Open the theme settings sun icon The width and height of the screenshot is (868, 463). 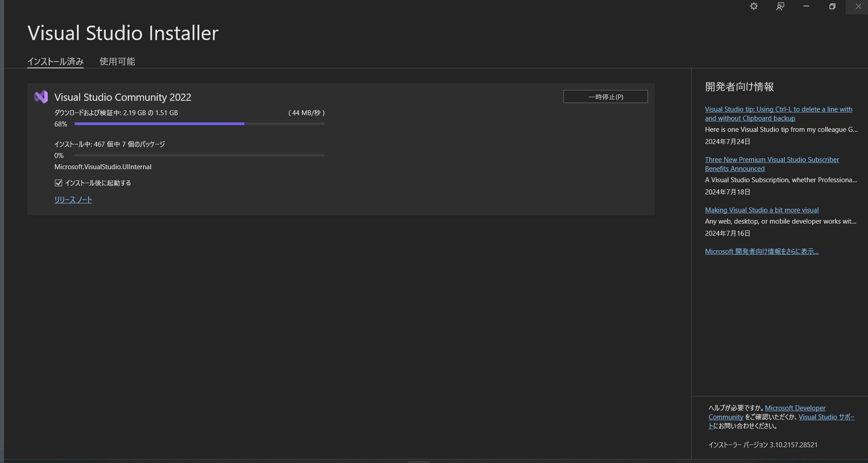pos(754,6)
